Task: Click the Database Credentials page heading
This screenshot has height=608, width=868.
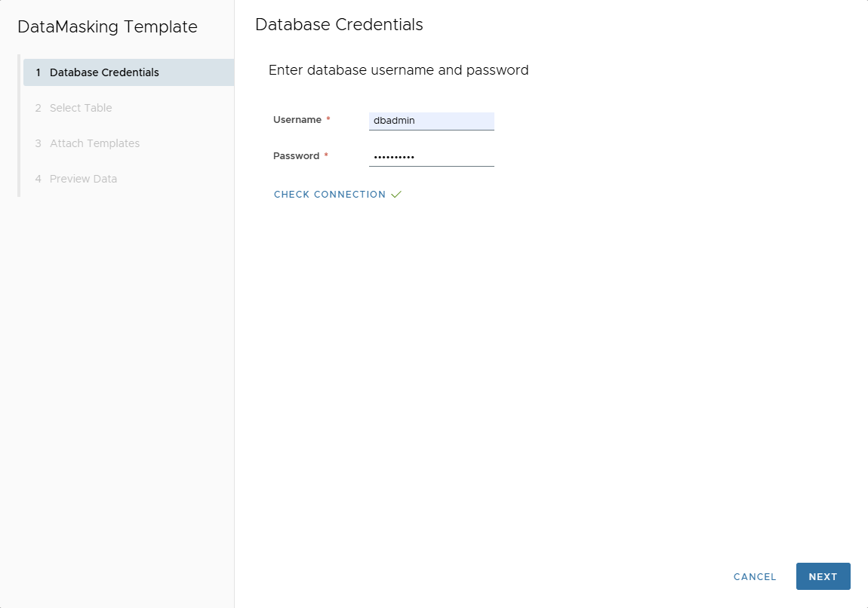Action: click(x=339, y=24)
